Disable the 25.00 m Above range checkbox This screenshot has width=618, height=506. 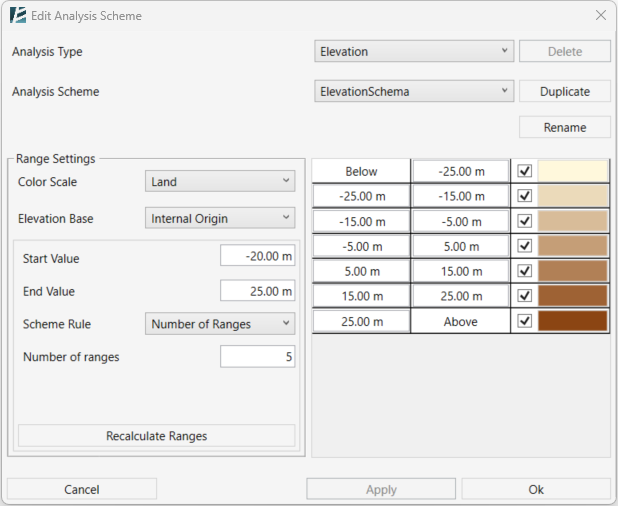524,321
